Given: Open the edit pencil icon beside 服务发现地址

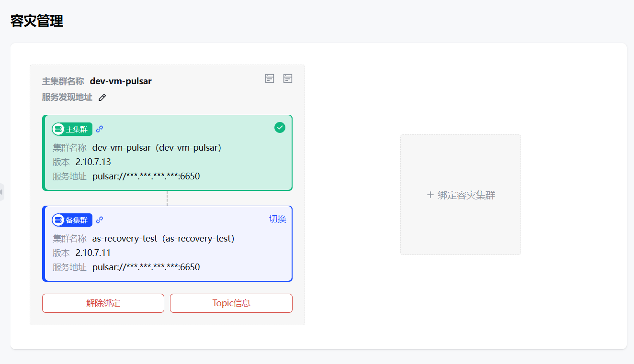Looking at the screenshot, I should click(x=102, y=97).
